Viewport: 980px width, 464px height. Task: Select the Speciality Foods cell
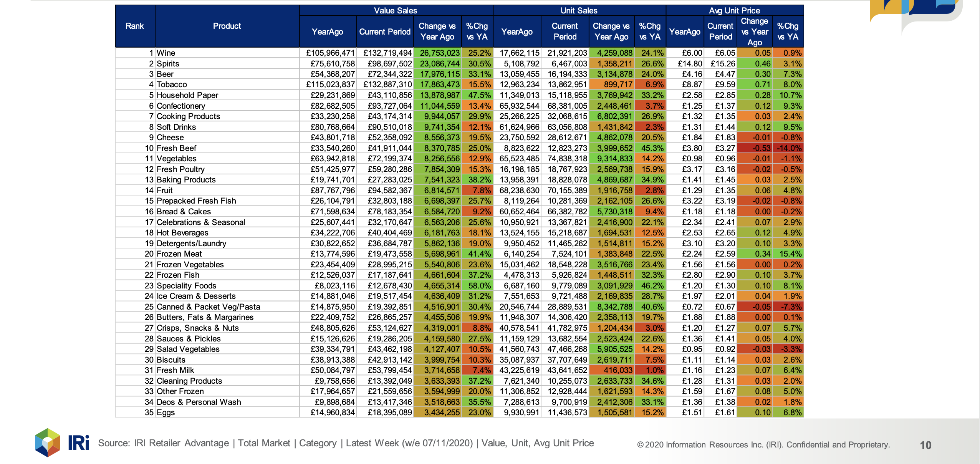227,286
